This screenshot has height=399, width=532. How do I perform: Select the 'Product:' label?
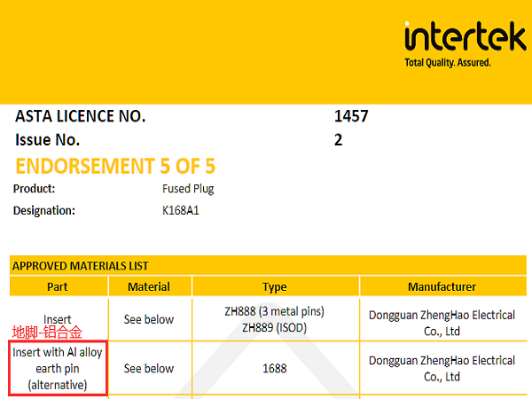pos(34,189)
